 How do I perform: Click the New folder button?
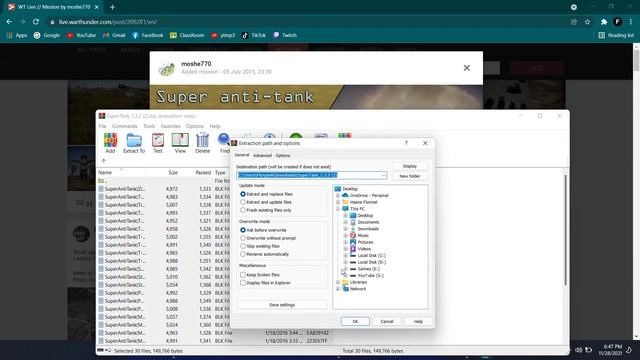click(410, 176)
